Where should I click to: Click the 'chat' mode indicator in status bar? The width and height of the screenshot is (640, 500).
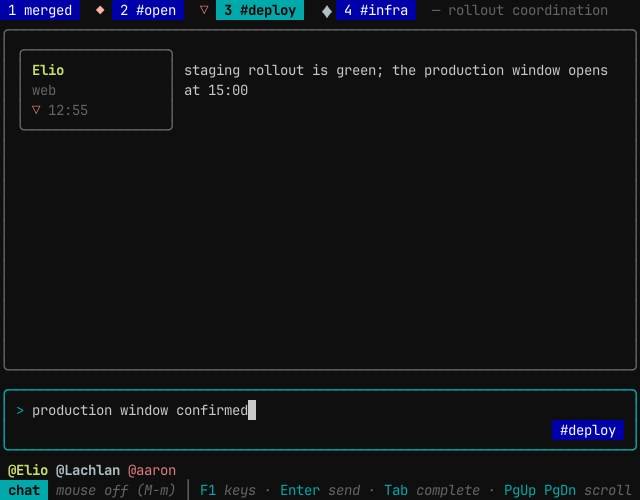coord(24,490)
